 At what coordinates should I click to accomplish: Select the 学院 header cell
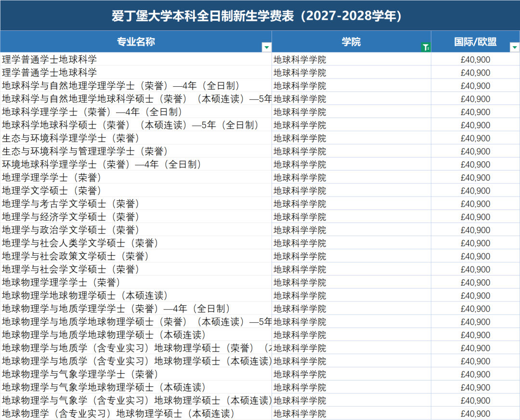pyautogui.click(x=351, y=41)
